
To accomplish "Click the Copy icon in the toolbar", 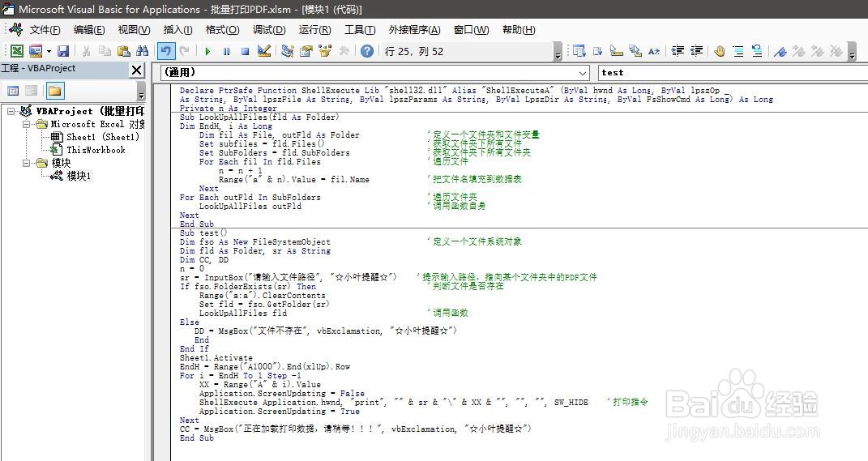I will (x=105, y=51).
